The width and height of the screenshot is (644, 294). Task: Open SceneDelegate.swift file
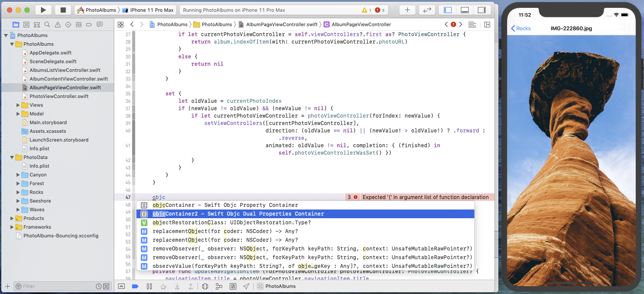pyautogui.click(x=53, y=61)
